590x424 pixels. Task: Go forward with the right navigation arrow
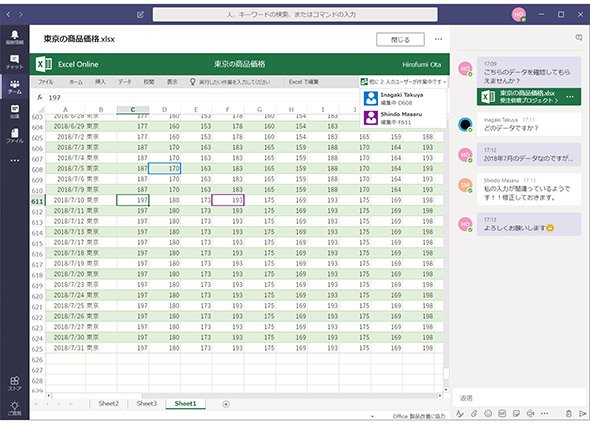click(21, 14)
